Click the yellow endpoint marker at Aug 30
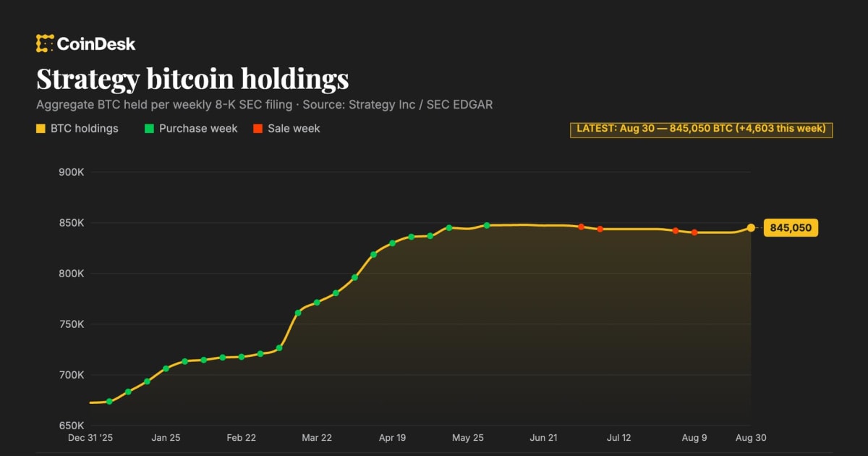The width and height of the screenshot is (868, 456). tap(751, 228)
